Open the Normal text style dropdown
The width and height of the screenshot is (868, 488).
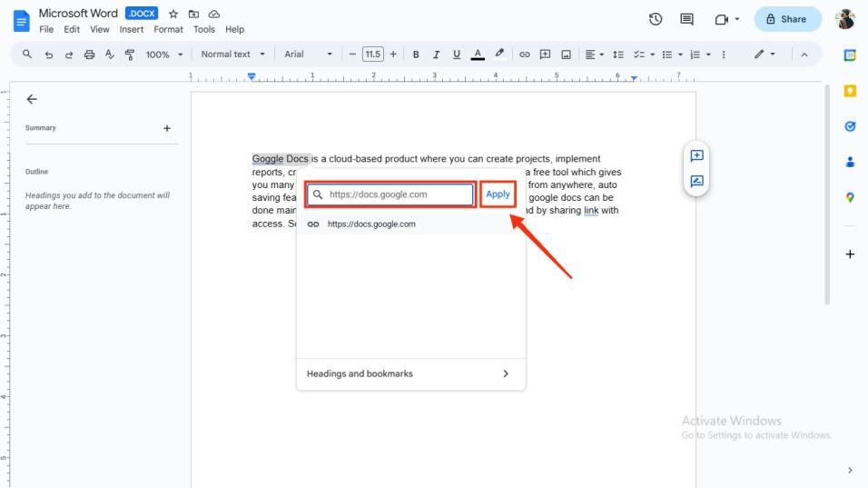click(232, 55)
